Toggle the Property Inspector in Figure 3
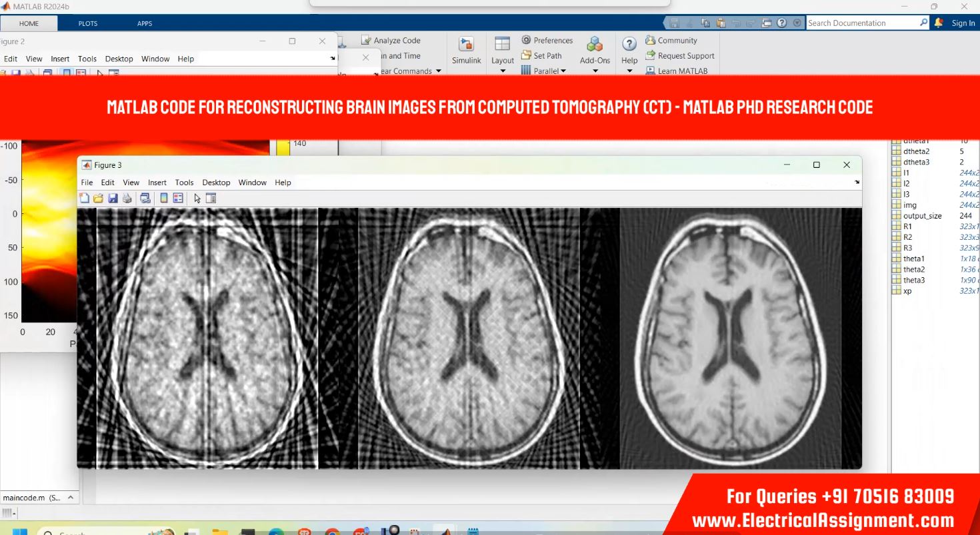This screenshot has height=535, width=980. click(211, 198)
